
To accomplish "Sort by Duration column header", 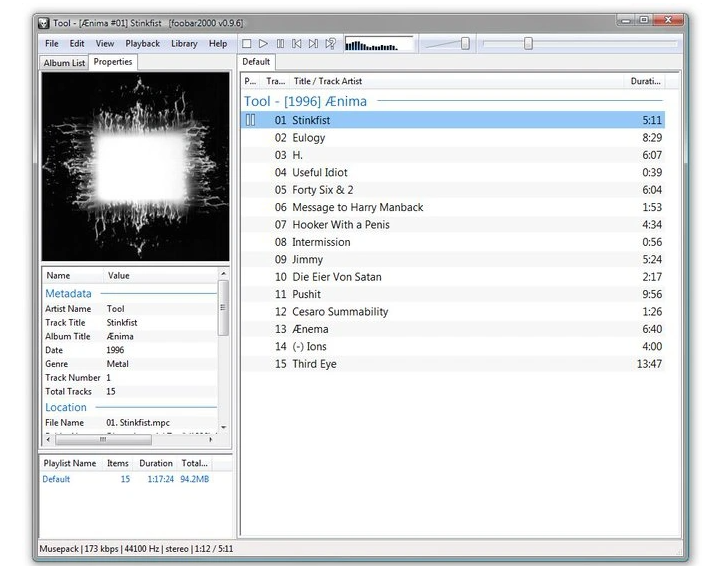I will tap(645, 82).
